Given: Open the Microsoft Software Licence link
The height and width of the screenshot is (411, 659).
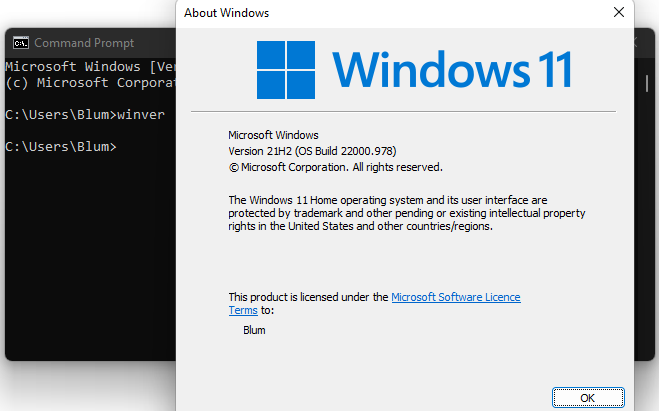Looking at the screenshot, I should pyautogui.click(x=455, y=297).
